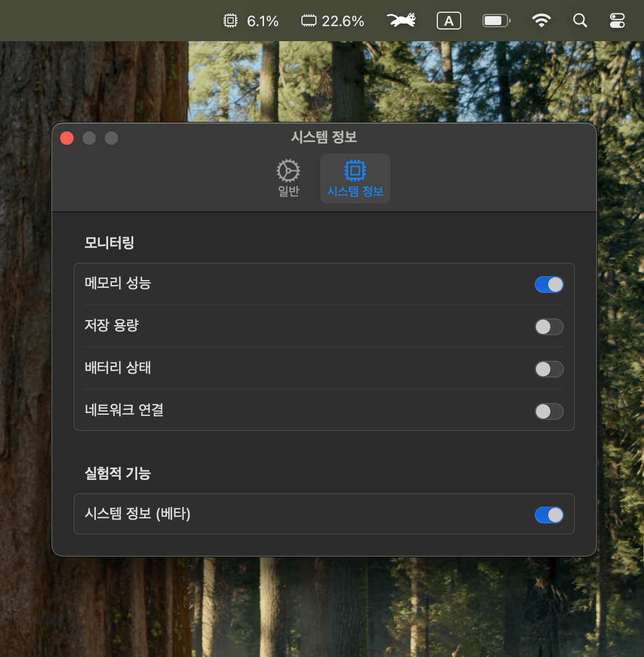
Task: Open the input source 'A' menu
Action: tap(448, 21)
